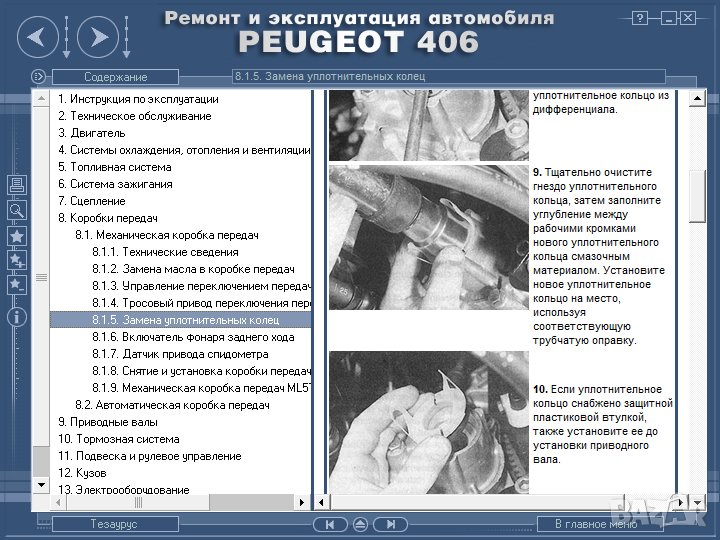Remove bookmark using star-minus icon
Viewport: 720px width, 540px height.
[16, 285]
